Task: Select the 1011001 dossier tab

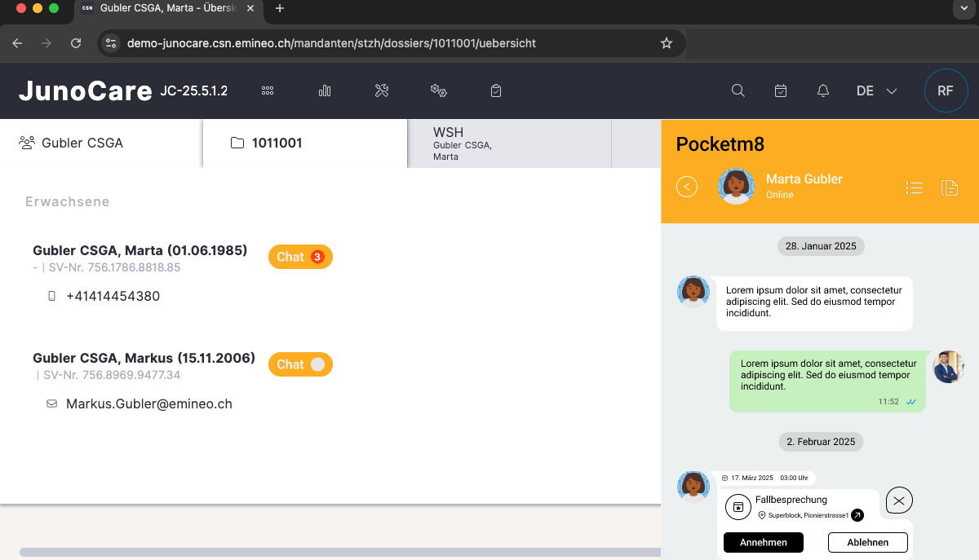Action: [x=304, y=143]
